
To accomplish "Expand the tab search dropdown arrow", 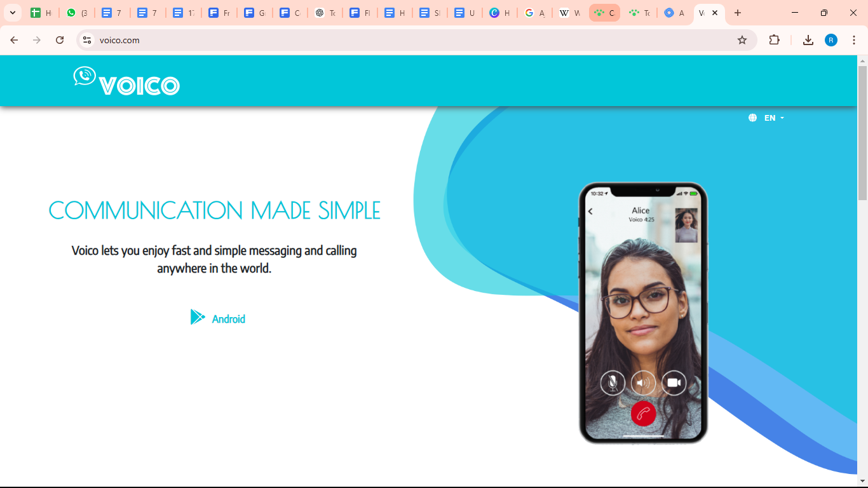I will click(12, 13).
